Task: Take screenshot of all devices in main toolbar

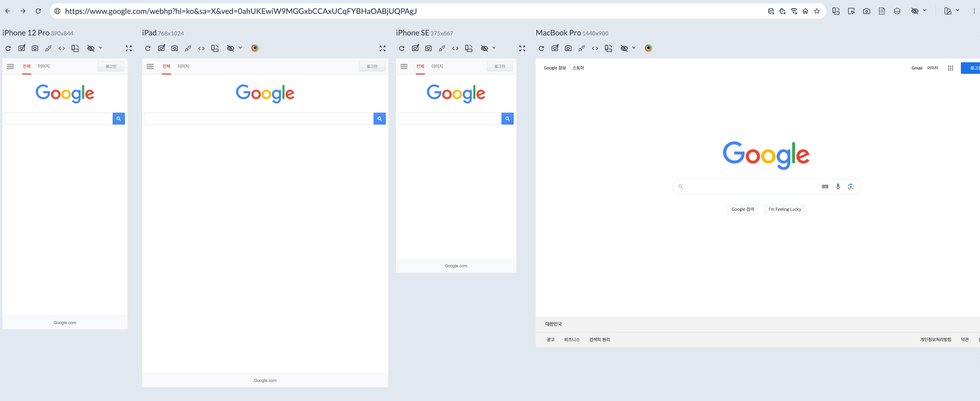Action: pos(866,11)
